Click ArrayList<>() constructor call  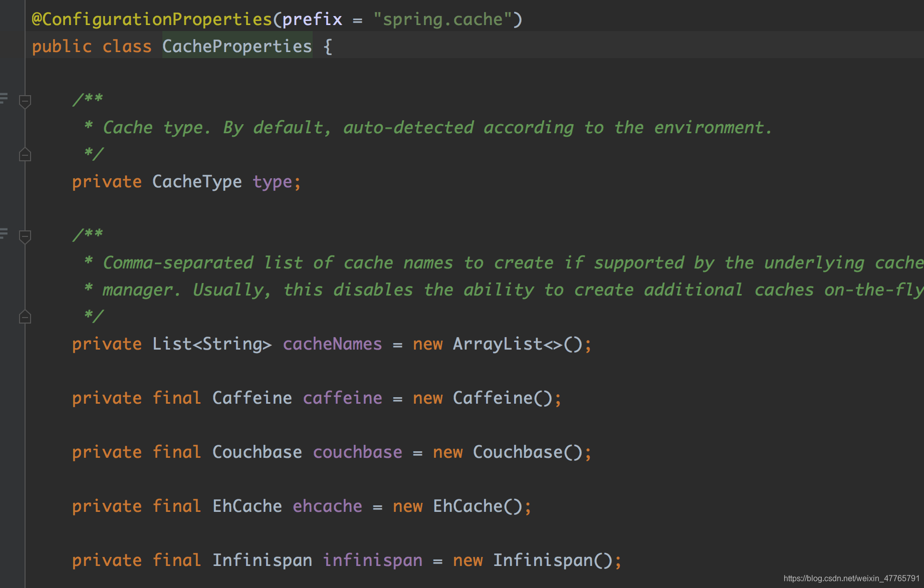pyautogui.click(x=518, y=344)
